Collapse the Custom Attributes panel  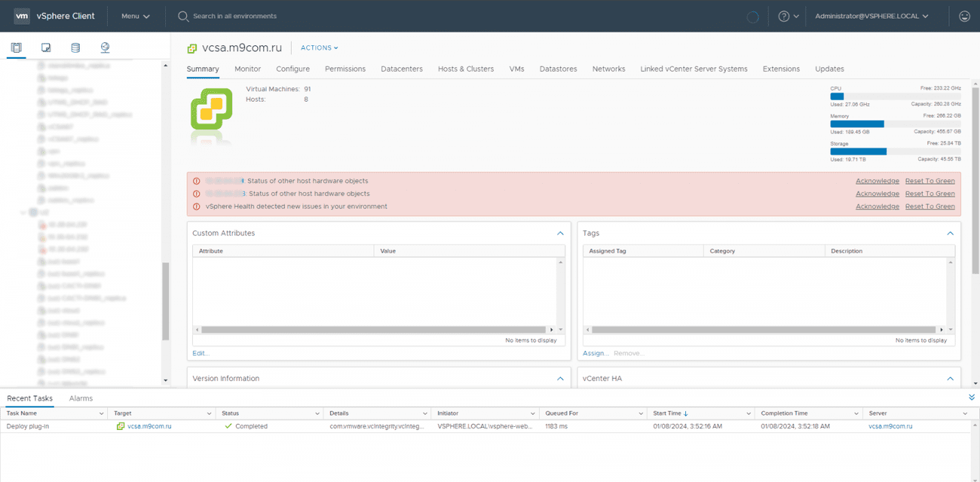click(560, 233)
